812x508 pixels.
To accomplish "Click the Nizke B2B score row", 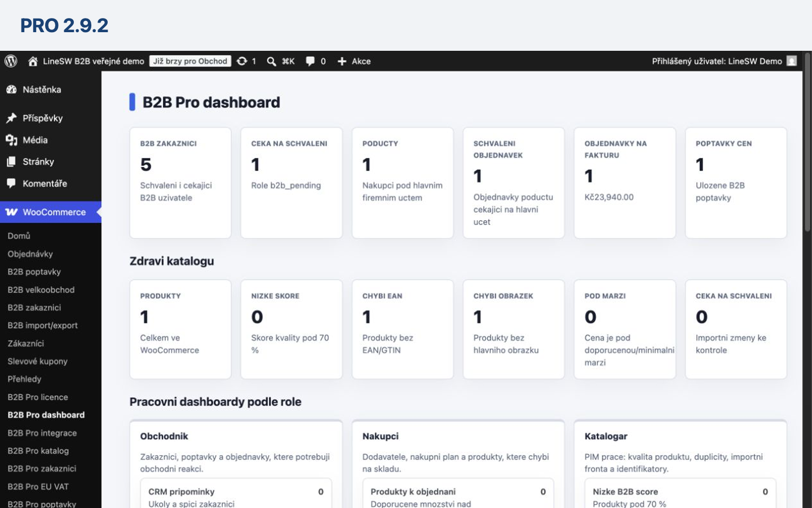I will 680,494.
